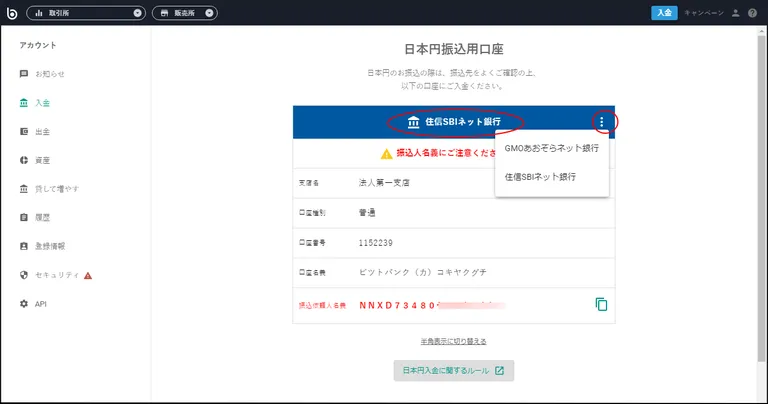Click 半角表示に切り替える link
Viewport: 768px width, 404px height.
pyautogui.click(x=454, y=341)
